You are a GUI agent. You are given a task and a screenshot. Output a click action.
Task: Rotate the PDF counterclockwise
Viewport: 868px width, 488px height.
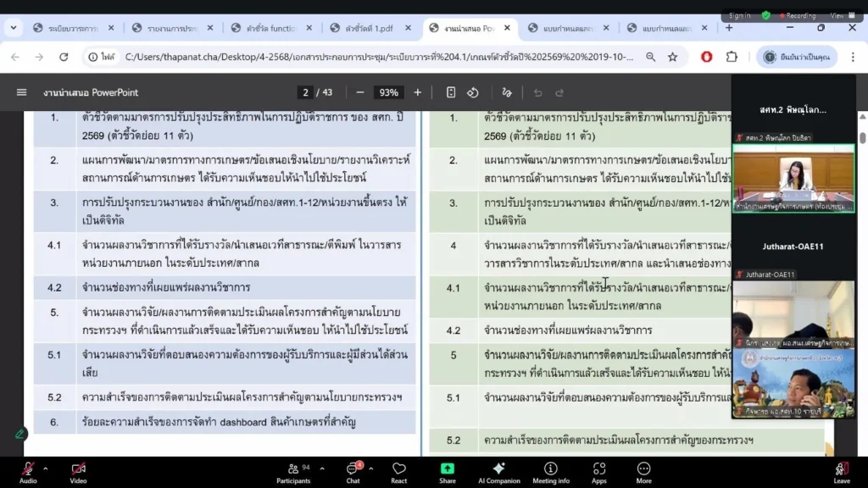pyautogui.click(x=473, y=92)
